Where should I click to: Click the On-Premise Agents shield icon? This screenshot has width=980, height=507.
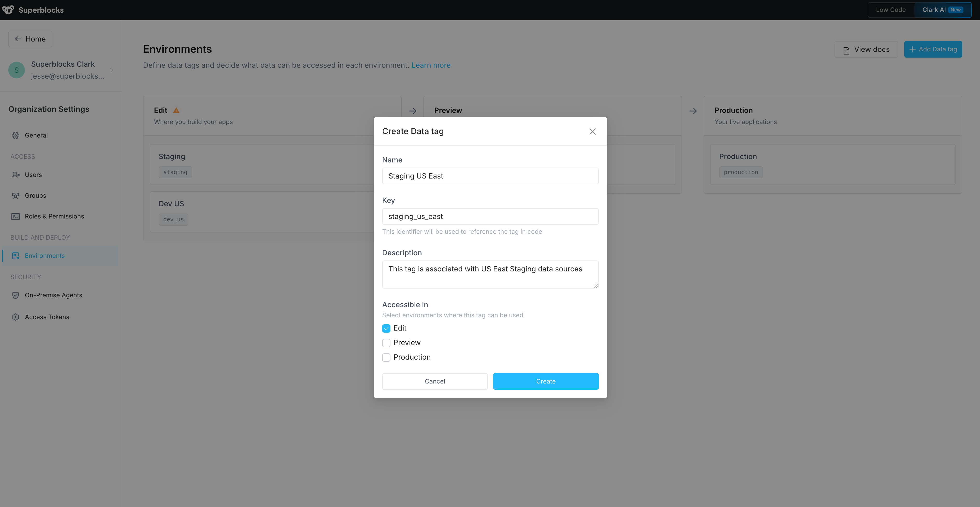click(x=15, y=295)
